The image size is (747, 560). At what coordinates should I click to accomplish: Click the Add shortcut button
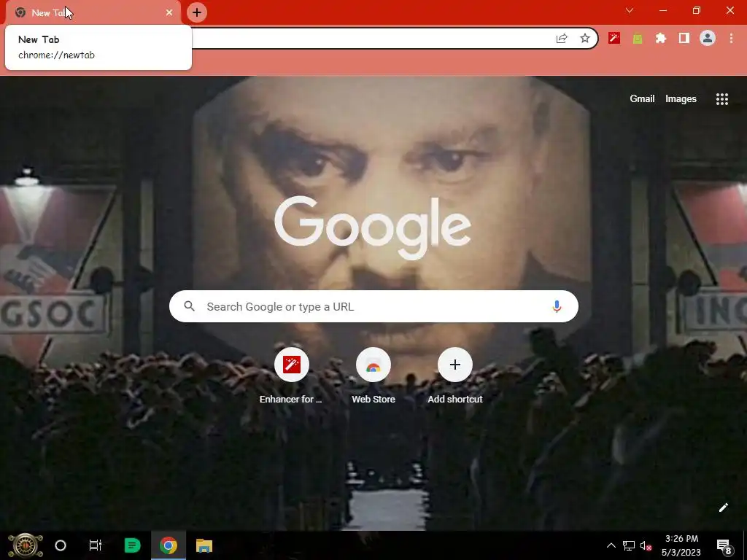click(x=455, y=376)
